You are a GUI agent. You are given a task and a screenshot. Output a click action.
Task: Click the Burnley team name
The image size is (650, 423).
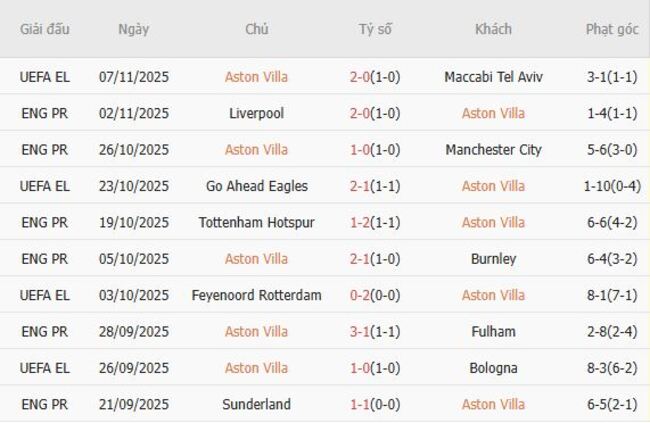point(493,259)
